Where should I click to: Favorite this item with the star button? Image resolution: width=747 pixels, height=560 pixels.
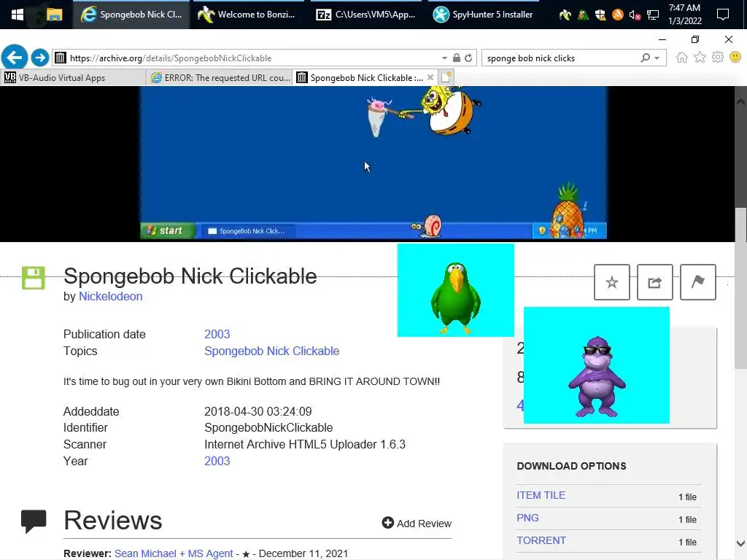pos(612,282)
